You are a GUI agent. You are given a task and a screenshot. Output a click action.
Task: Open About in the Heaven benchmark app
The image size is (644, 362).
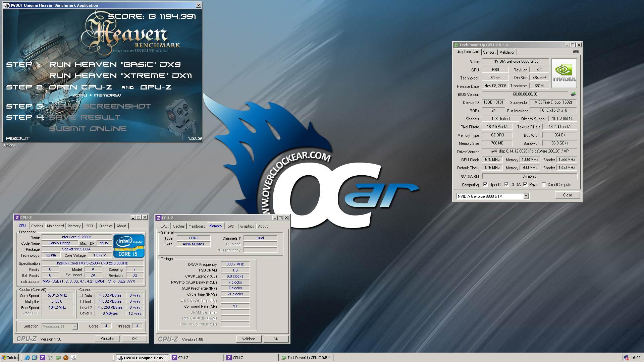(x=18, y=138)
